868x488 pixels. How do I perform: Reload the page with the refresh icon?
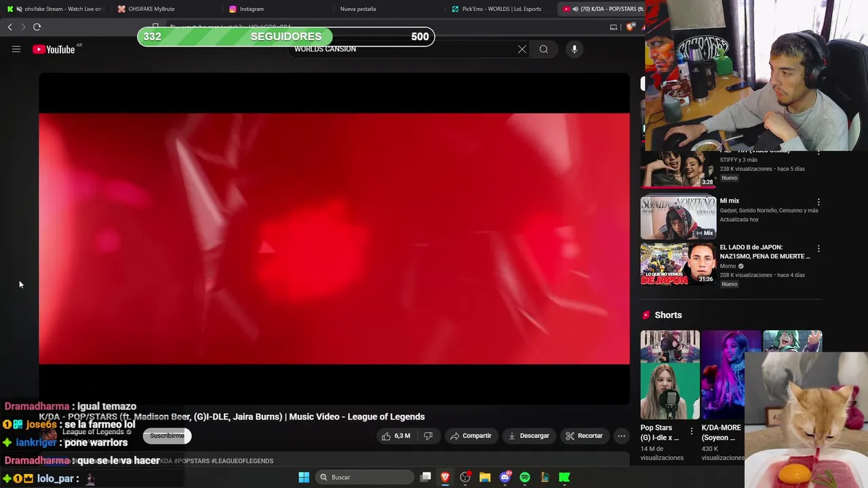point(37,27)
